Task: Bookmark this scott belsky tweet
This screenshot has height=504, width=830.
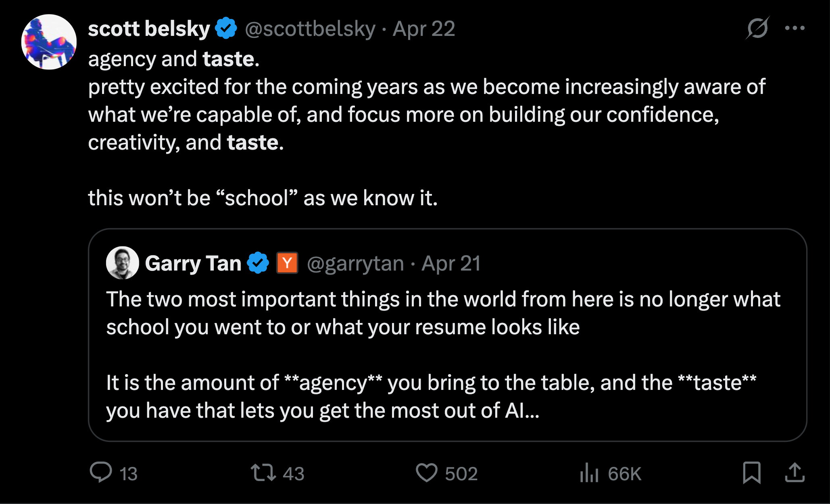Action: click(x=751, y=473)
